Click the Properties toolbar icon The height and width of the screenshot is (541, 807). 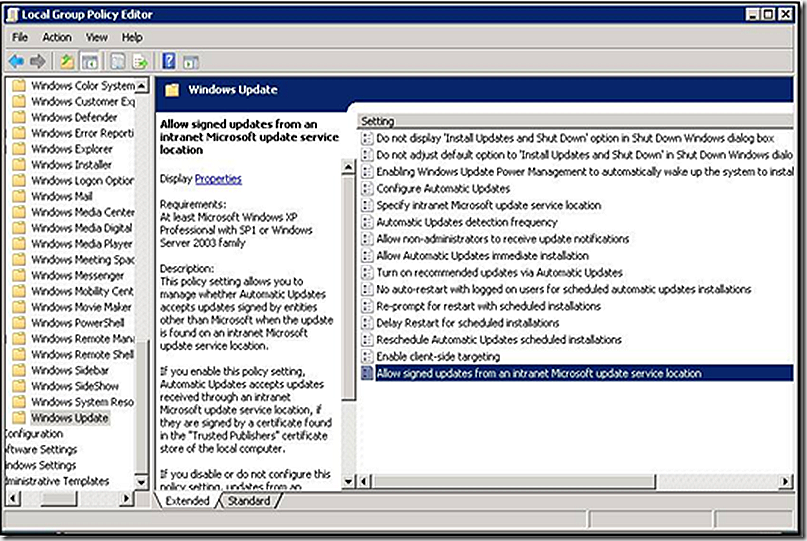[x=118, y=62]
